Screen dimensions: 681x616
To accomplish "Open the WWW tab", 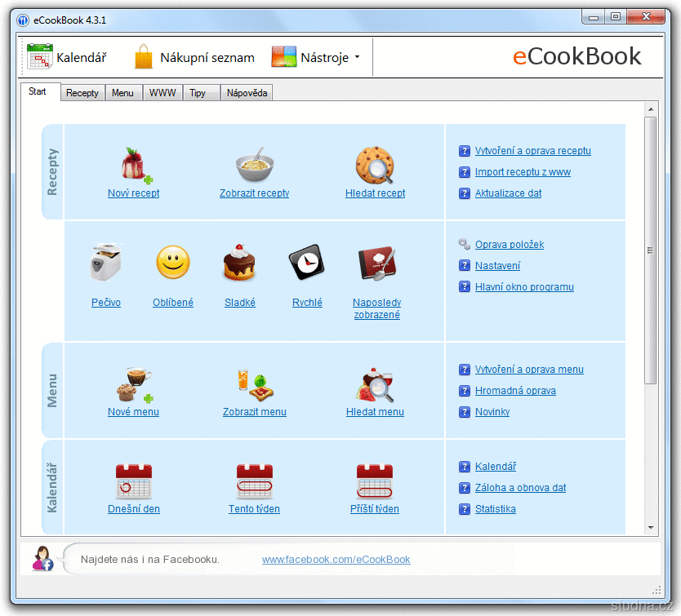I will pos(162,92).
